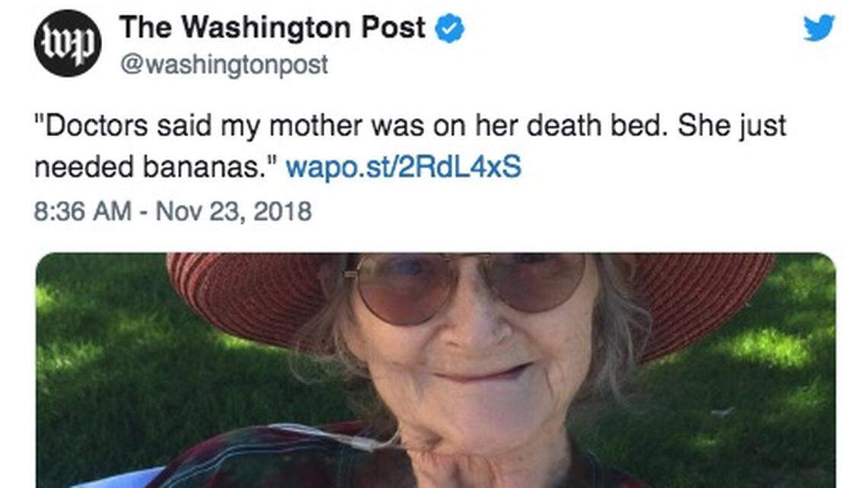Click the @washingtonpost handle
This screenshot has width=868, height=488.
click(x=224, y=65)
